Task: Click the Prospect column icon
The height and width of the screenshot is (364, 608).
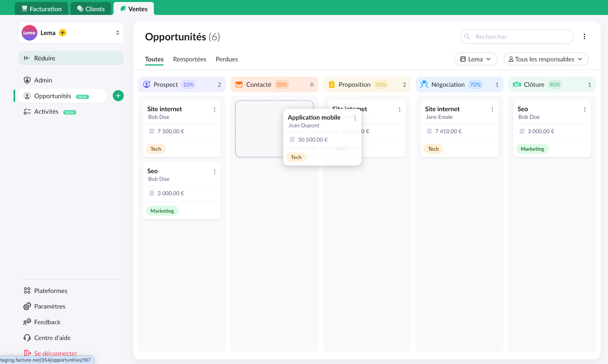Action: [147, 84]
